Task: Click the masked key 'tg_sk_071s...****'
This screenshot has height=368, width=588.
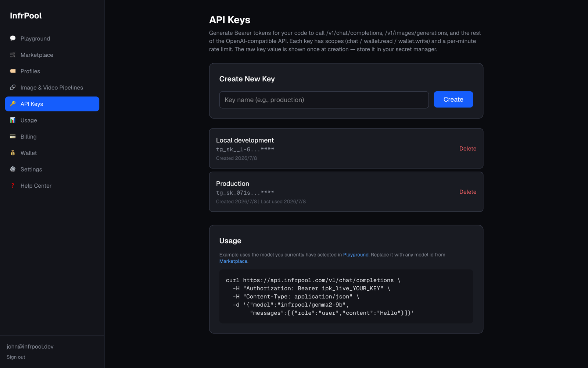Action: click(245, 193)
